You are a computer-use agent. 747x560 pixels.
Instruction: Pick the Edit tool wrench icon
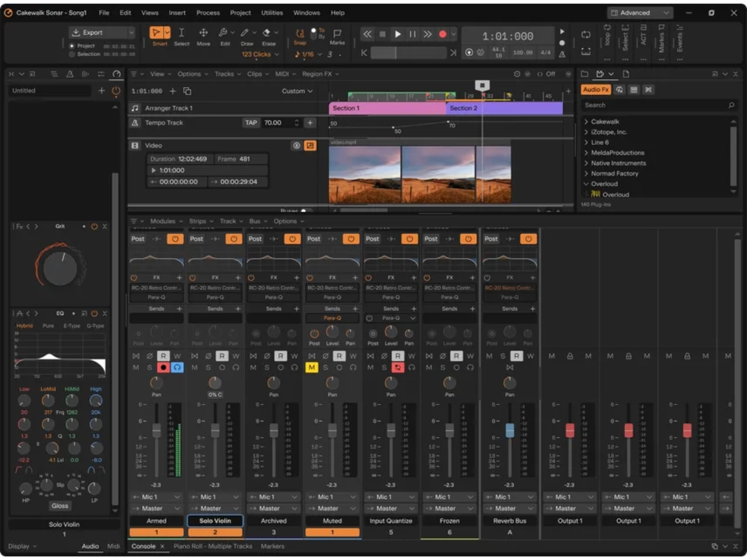click(222, 33)
